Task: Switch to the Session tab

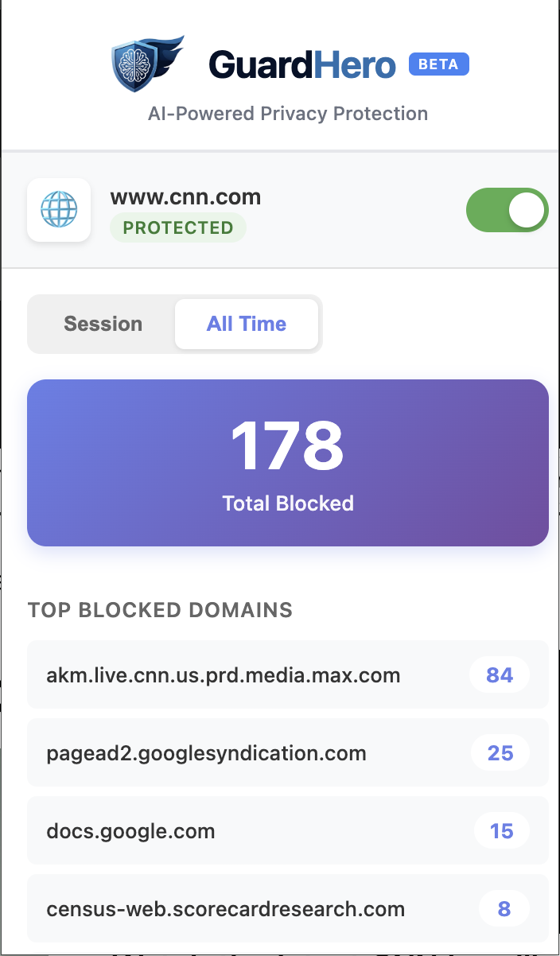Action: point(103,324)
